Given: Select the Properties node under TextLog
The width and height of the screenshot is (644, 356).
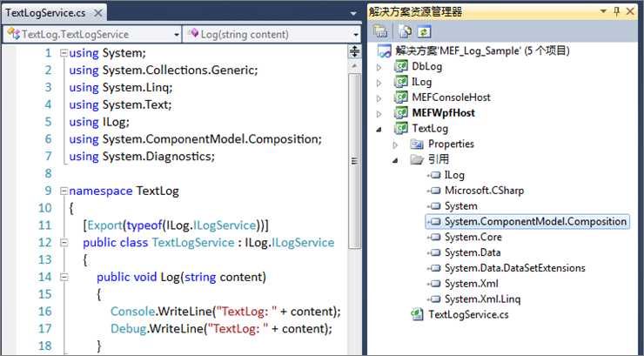Looking at the screenshot, I should [x=451, y=144].
